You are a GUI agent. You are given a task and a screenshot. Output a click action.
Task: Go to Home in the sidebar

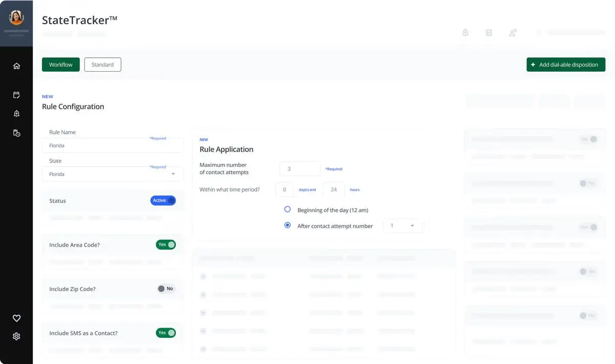[16, 66]
